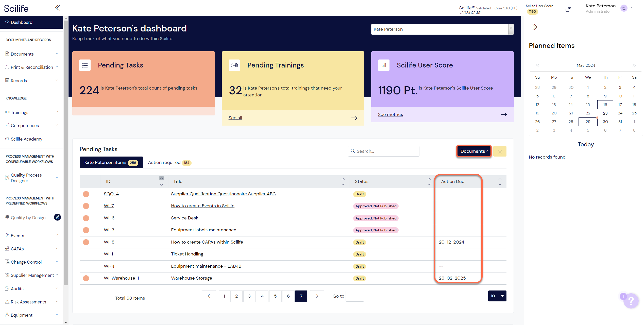Expand Quality Process Designer menu
The width and height of the screenshot is (644, 325).
pos(57,178)
